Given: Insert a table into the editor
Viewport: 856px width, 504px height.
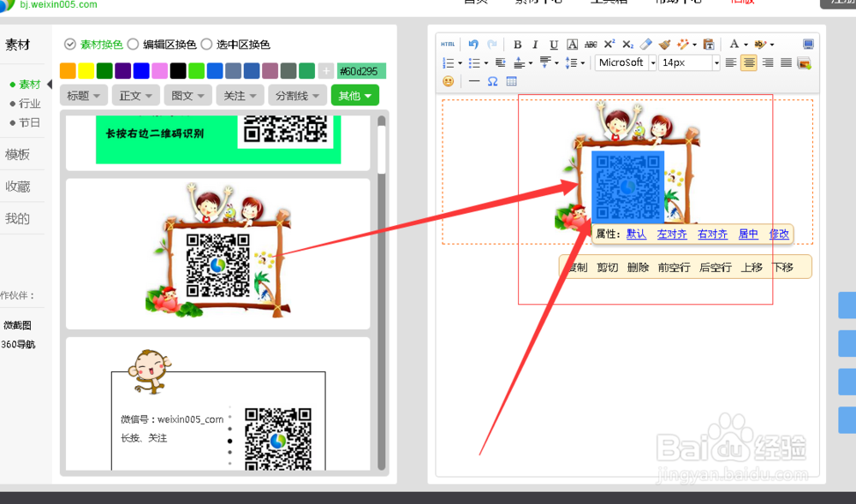Looking at the screenshot, I should tap(511, 81).
